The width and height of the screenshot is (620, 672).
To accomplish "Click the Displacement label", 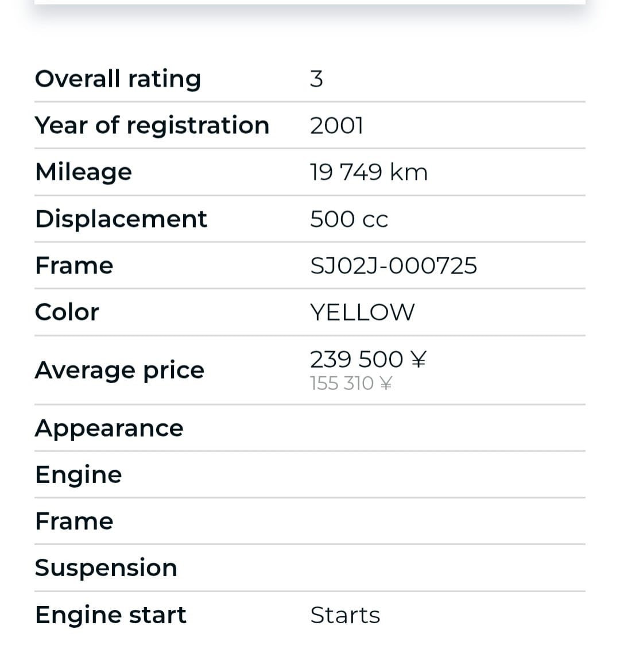I will point(121,219).
